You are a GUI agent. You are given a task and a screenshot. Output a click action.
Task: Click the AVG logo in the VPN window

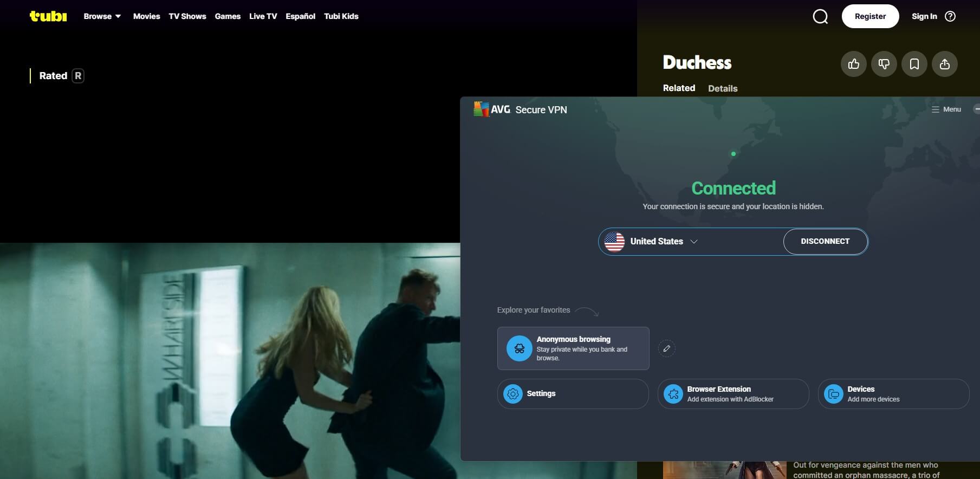(492, 109)
